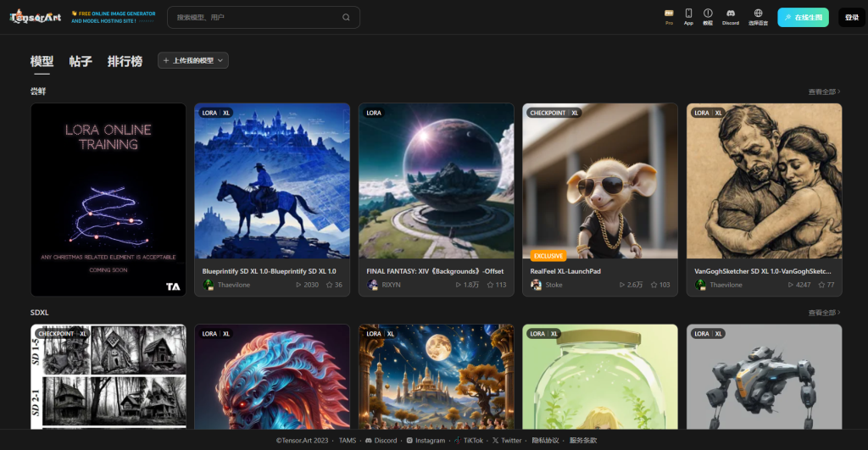The height and width of the screenshot is (450, 868).
Task: Click the RealFeel XL-LaunchPad title
Action: pyautogui.click(x=565, y=271)
